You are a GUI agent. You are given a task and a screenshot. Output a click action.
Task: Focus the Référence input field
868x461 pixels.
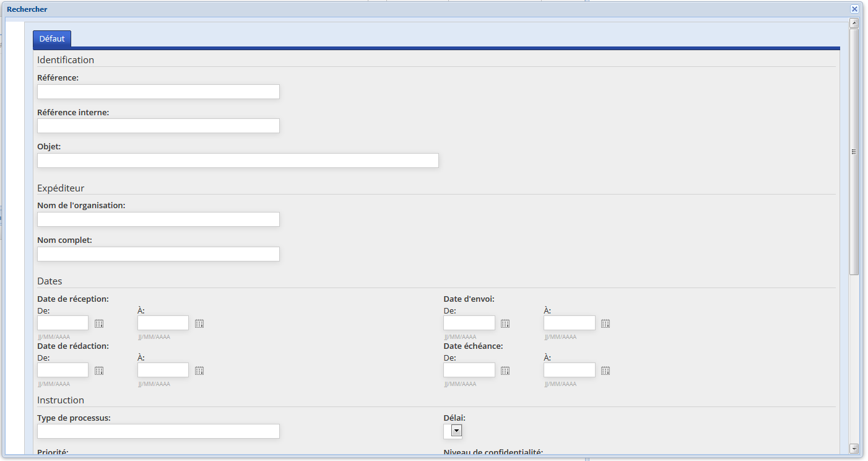point(158,92)
